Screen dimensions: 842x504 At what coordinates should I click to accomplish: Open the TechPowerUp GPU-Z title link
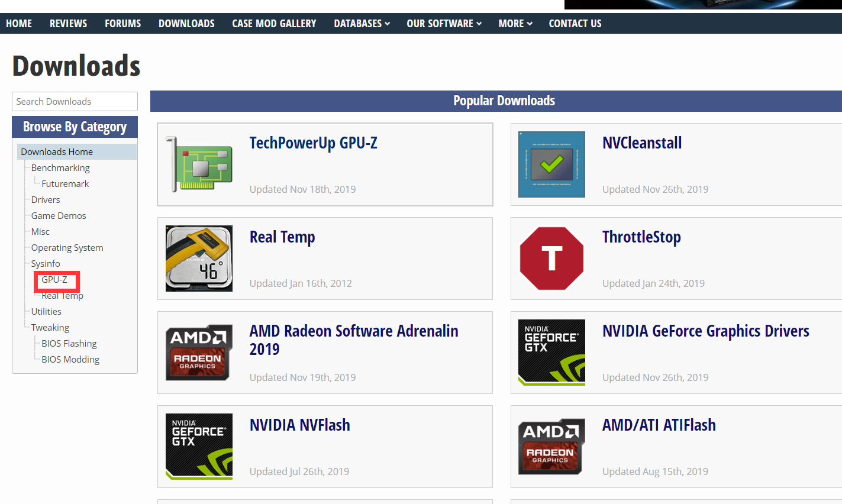pyautogui.click(x=313, y=143)
